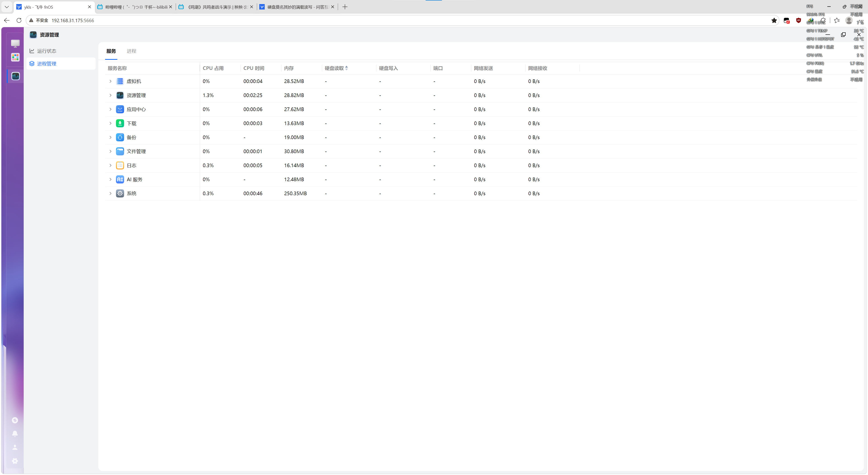Select the resource monitor sidebar icon
The height and width of the screenshot is (475, 868).
pos(16,76)
